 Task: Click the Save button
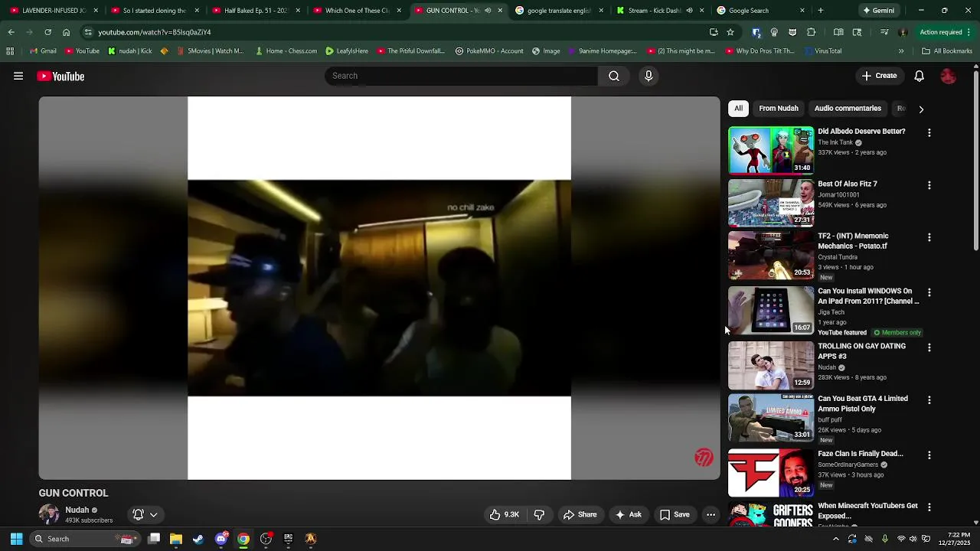(x=675, y=515)
